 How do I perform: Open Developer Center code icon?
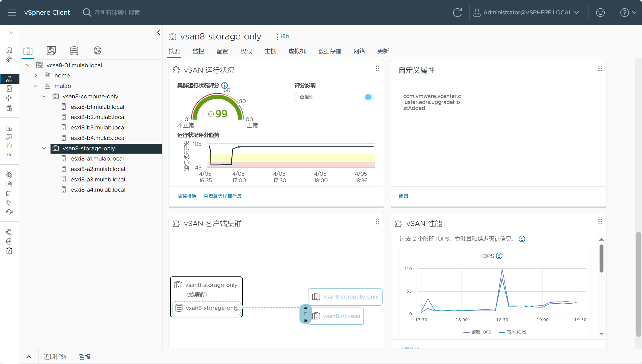pos(9,155)
